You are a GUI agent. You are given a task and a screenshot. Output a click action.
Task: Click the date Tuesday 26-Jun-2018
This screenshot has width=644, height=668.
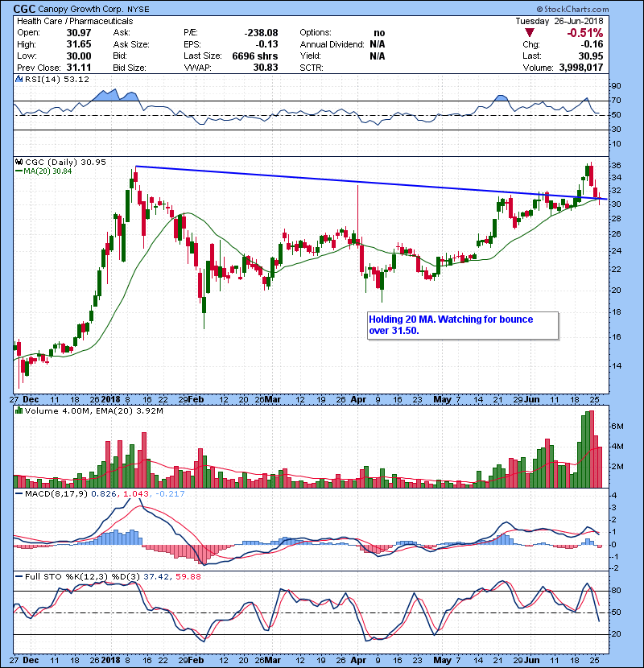coord(559,21)
